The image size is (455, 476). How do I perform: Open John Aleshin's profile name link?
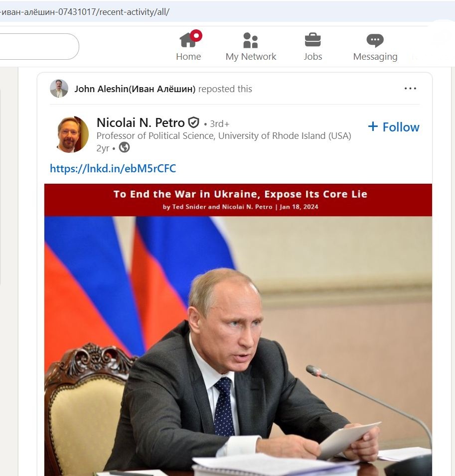coord(135,89)
